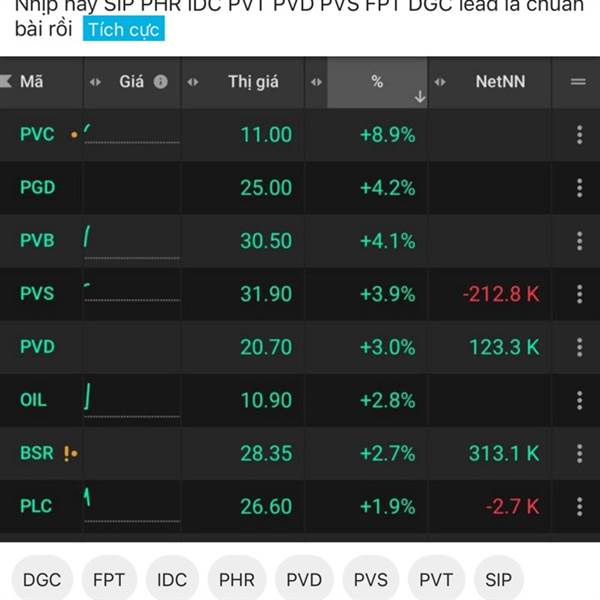
Task: Select the FPT stock tag chip
Action: (109, 579)
